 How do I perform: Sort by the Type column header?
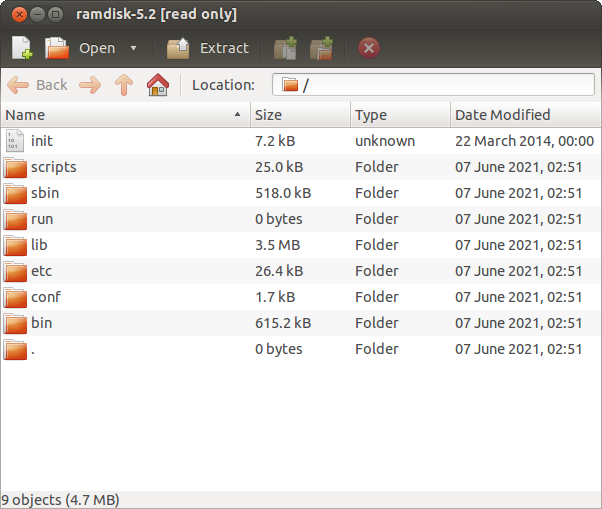(x=400, y=115)
